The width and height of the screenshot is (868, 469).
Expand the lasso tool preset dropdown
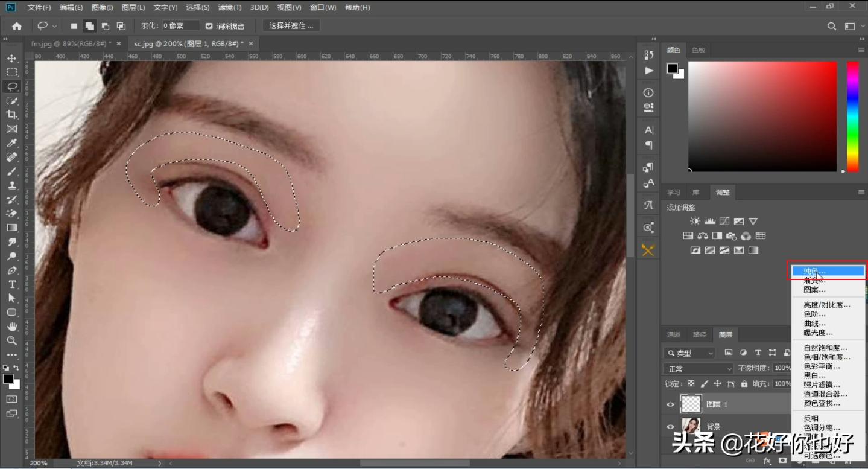pyautogui.click(x=55, y=26)
